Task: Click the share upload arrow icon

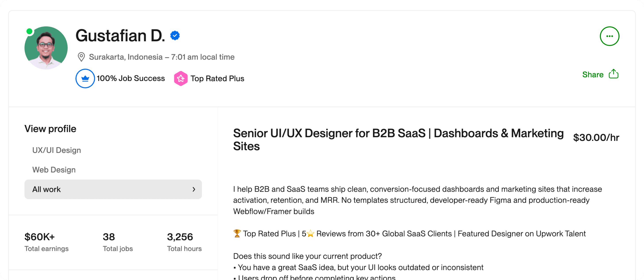Action: pos(613,74)
